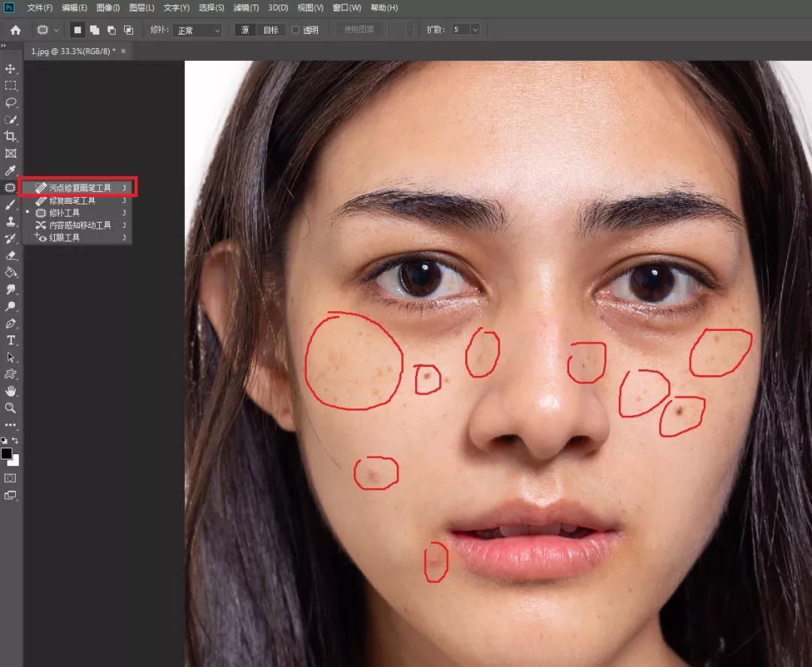The width and height of the screenshot is (812, 667).
Task: Enable the 透明 checkbox
Action: pyautogui.click(x=295, y=30)
